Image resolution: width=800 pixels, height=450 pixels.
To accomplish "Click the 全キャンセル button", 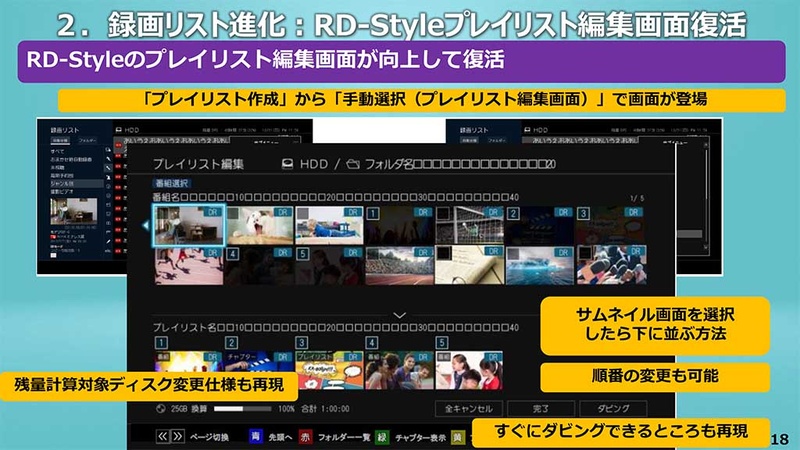I will (x=468, y=409).
